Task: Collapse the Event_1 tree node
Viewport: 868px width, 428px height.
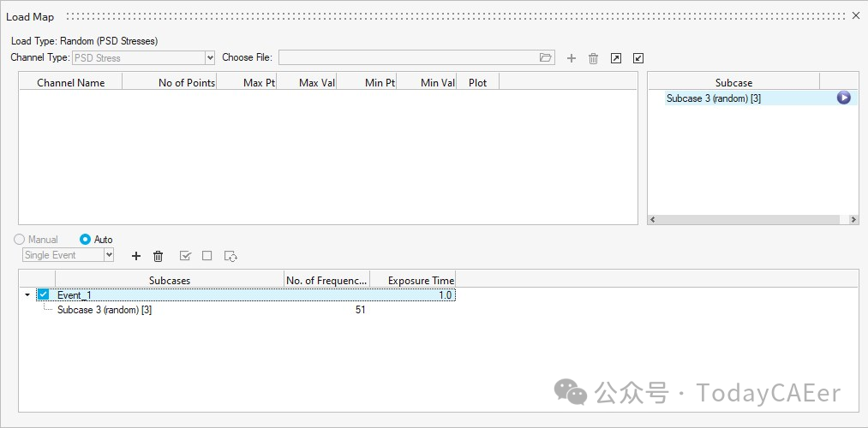Action: [27, 295]
